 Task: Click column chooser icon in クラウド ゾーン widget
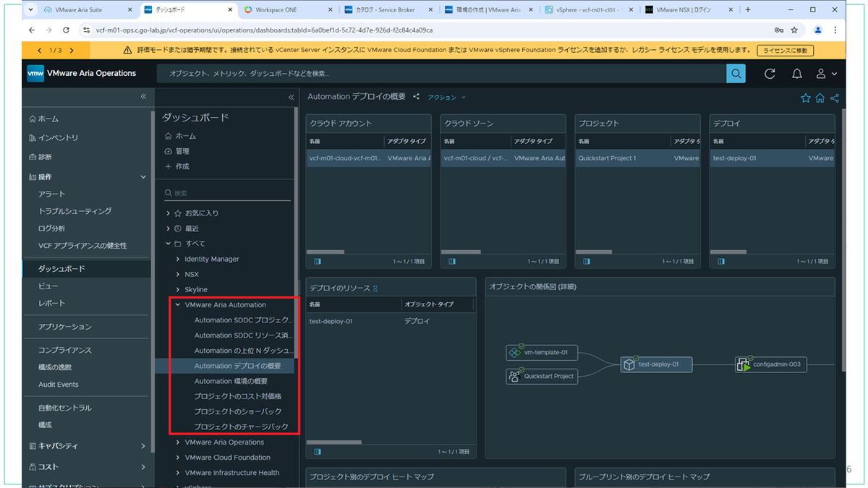click(x=452, y=261)
